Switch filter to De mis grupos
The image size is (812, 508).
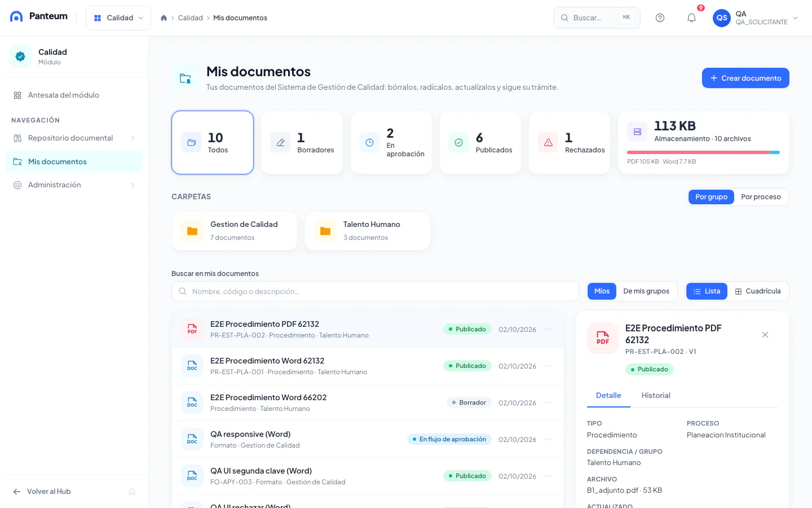click(x=646, y=291)
